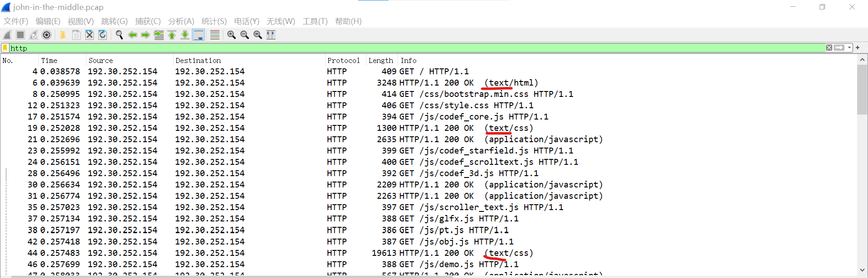The image size is (868, 278).
Task: Open capture options gear icon
Action: coord(47,35)
